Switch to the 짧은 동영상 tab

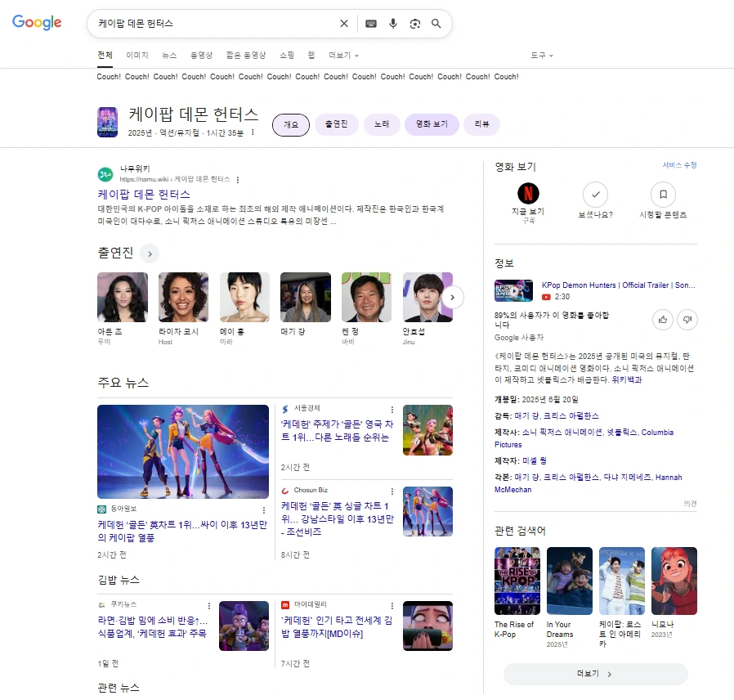246,56
